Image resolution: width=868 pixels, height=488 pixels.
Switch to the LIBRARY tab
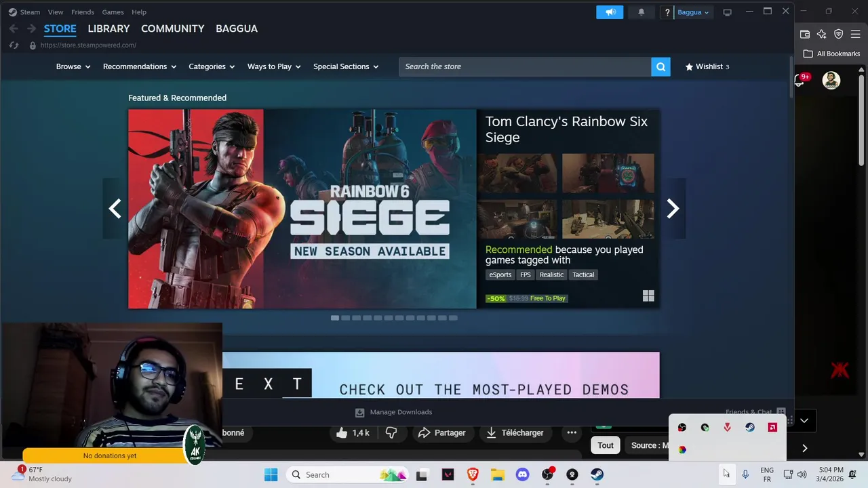pos(108,28)
